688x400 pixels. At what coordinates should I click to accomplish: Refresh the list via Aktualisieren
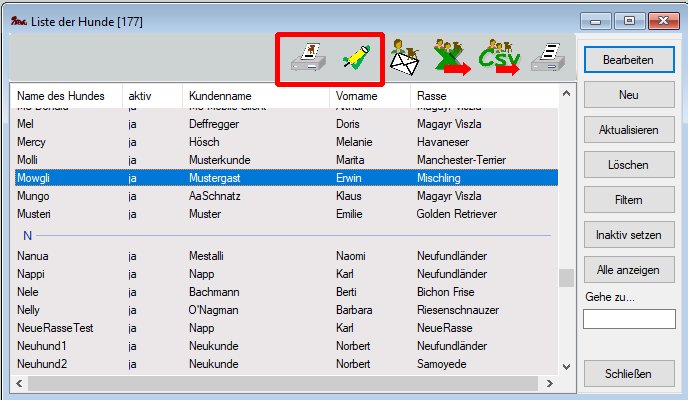pyautogui.click(x=628, y=130)
